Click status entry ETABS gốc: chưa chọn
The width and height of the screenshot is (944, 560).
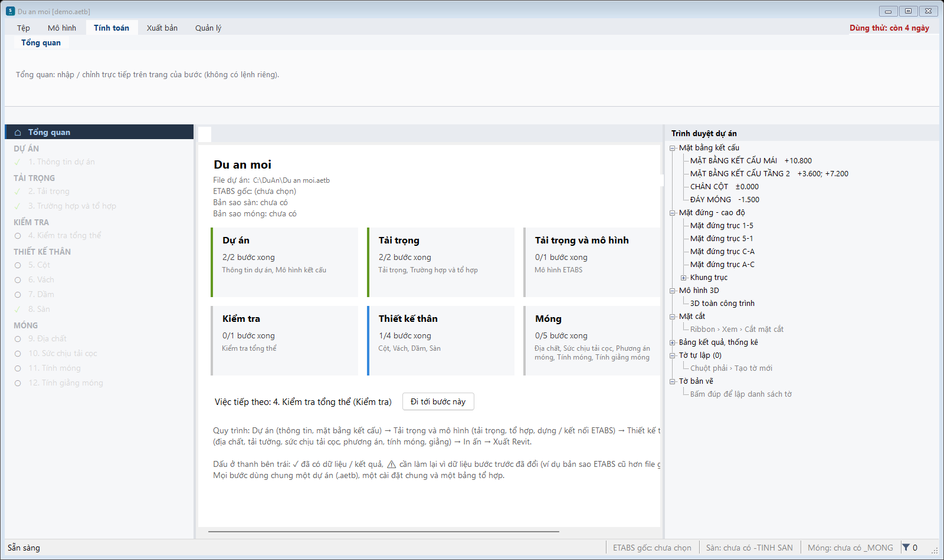point(652,548)
